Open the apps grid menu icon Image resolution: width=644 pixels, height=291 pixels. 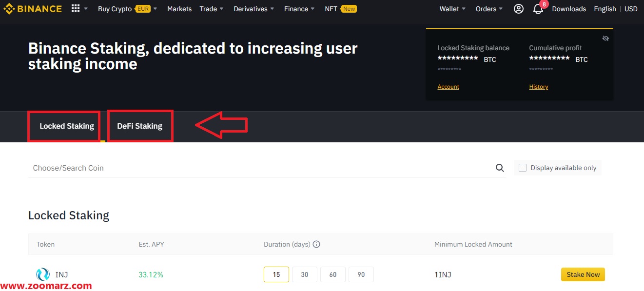(75, 9)
